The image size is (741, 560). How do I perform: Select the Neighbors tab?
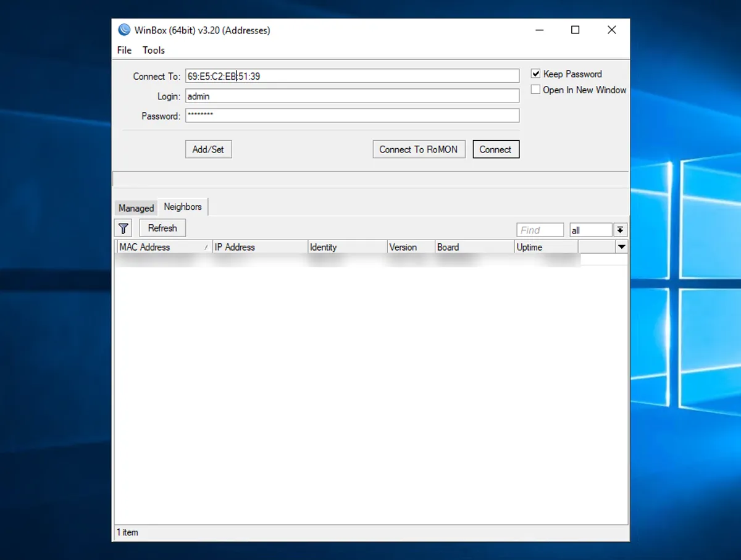(183, 207)
